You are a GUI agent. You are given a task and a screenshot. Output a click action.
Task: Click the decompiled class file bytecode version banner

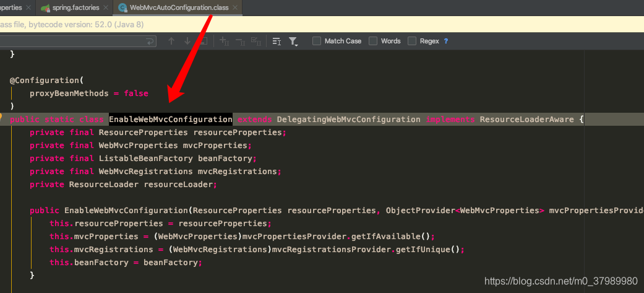coord(322,24)
